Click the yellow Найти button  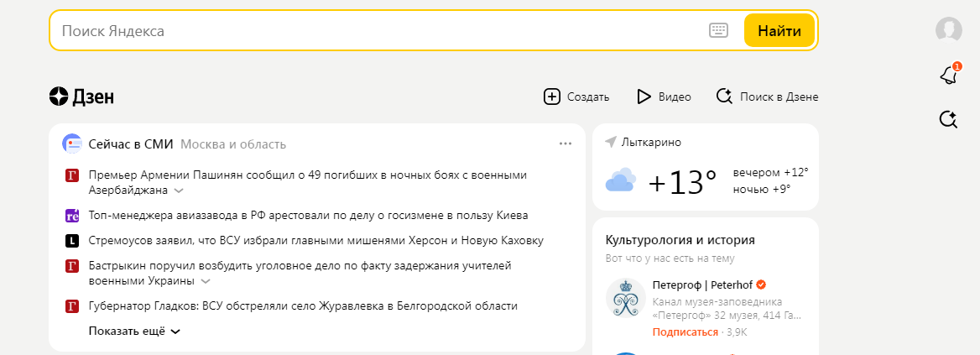(779, 30)
